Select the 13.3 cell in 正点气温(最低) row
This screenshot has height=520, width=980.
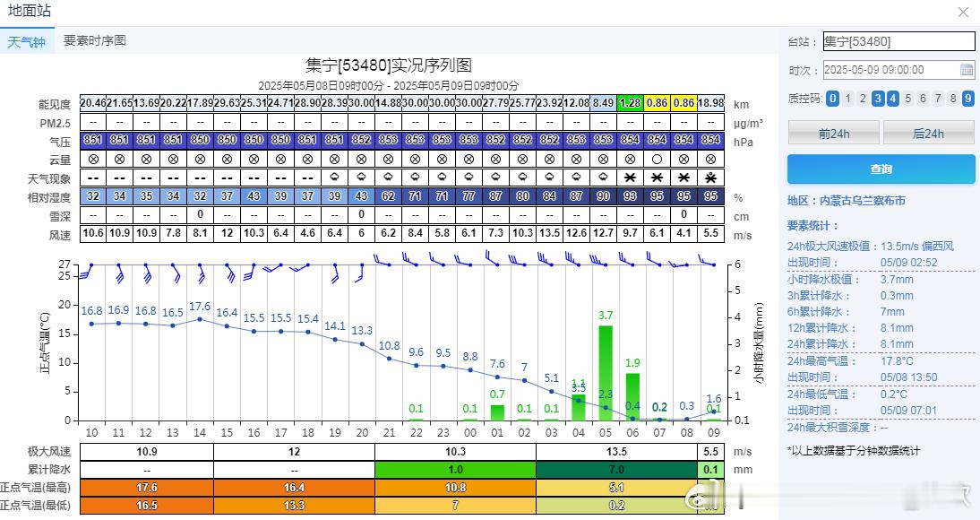click(x=295, y=505)
